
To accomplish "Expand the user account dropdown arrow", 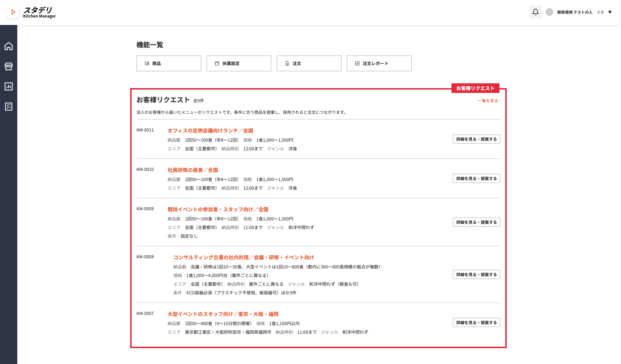I will 610,12.
